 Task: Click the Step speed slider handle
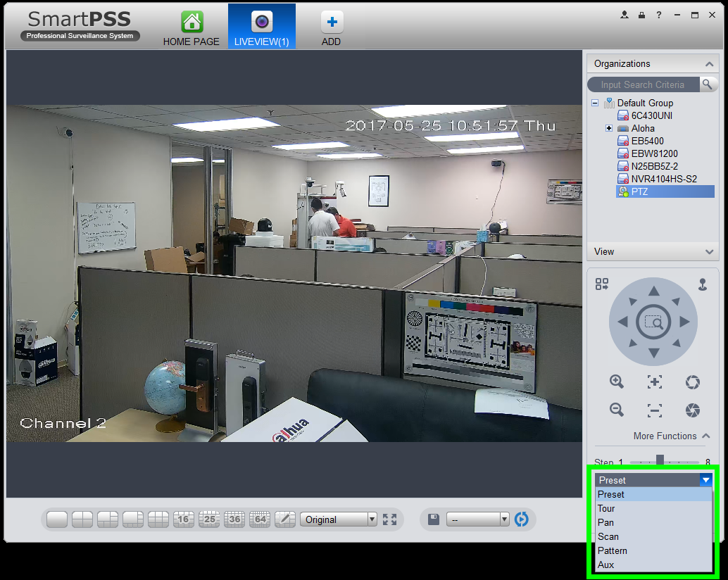pos(660,460)
